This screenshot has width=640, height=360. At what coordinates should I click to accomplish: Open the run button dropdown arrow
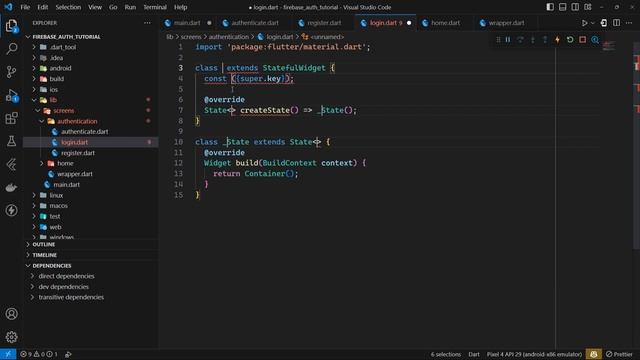tap(593, 23)
